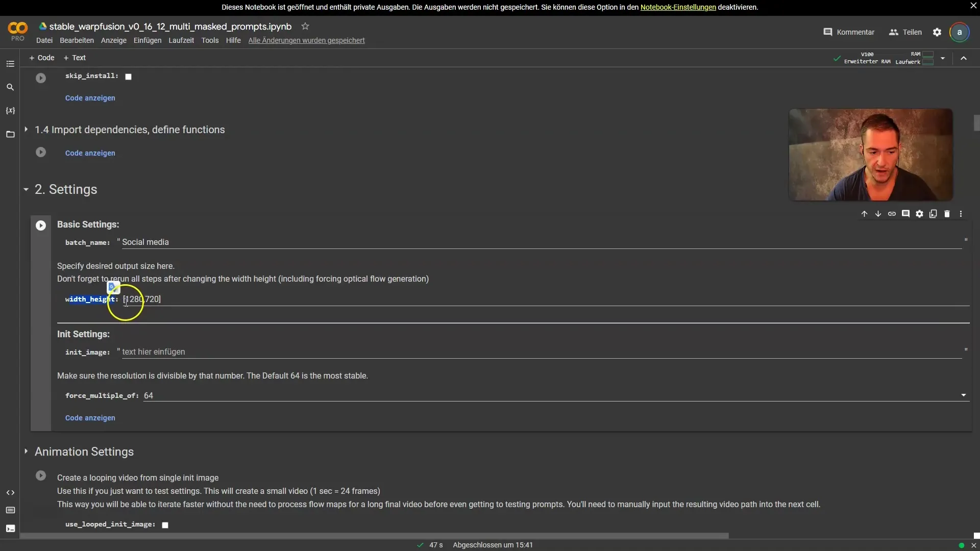Click the delete cell icon
The width and height of the screenshot is (980, 551).
point(948,214)
